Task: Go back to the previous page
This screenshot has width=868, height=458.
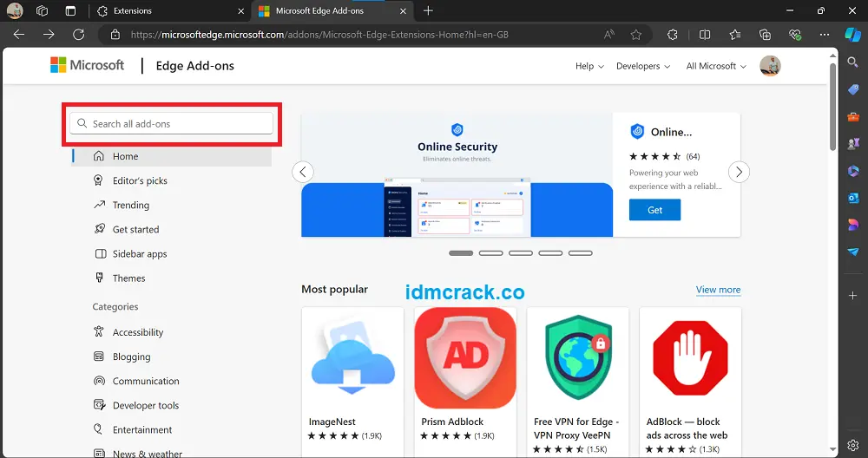Action: click(19, 35)
